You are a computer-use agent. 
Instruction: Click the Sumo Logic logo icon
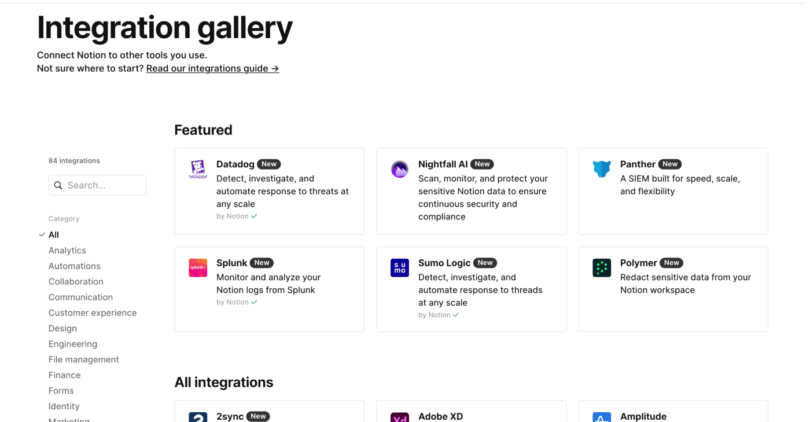click(x=400, y=268)
